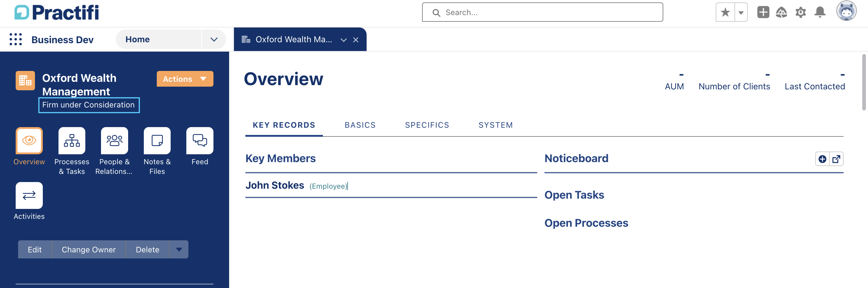Open People & Relations section icon
Viewport: 868px width, 288px height.
coord(115,140)
